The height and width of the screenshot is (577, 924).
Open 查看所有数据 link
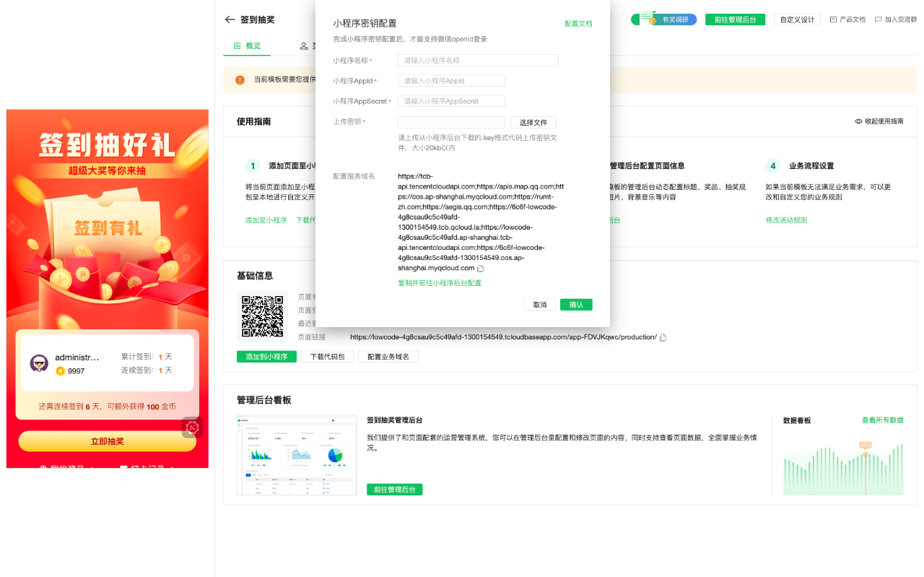882,420
